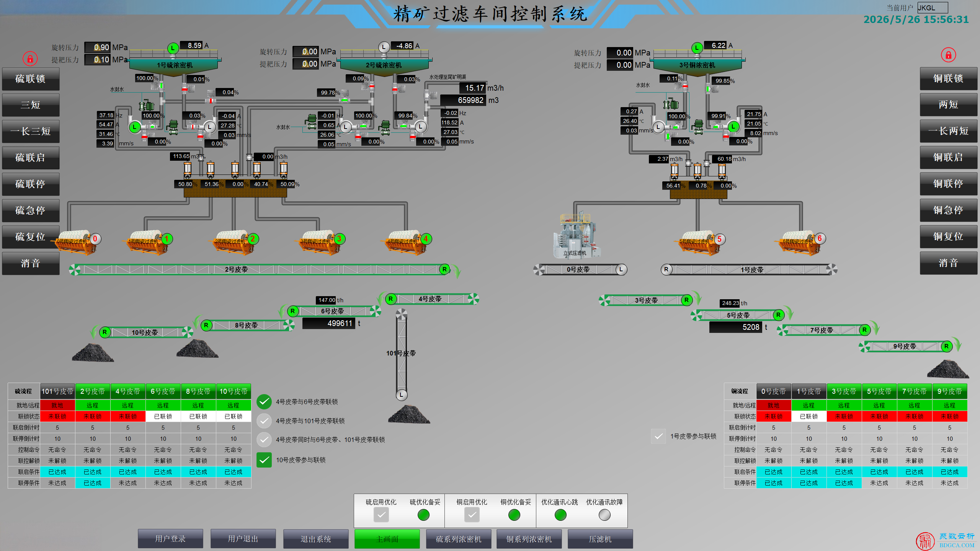980x551 pixels.
Task: Click the R indicator on 10号皮带
Action: [x=105, y=332]
